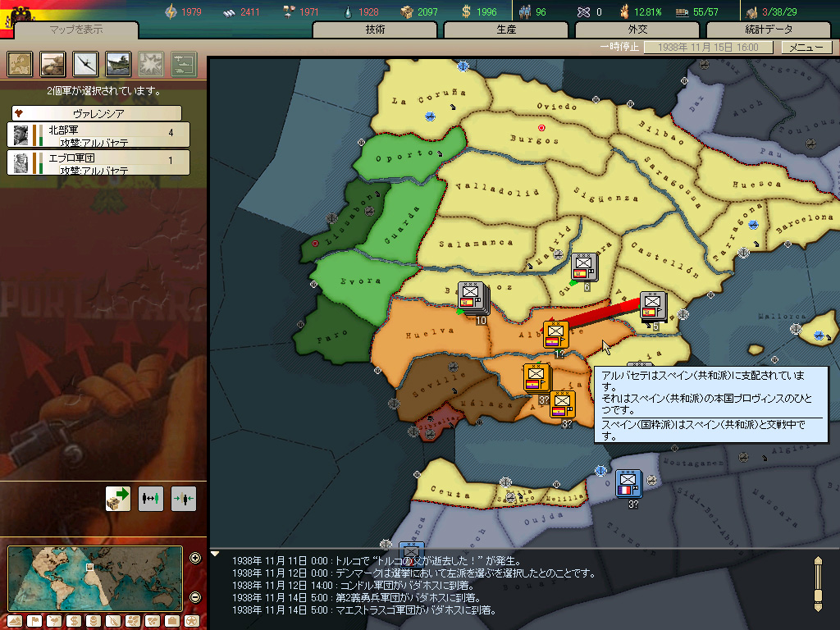Select the aircraft air units filter icon

coord(85,64)
